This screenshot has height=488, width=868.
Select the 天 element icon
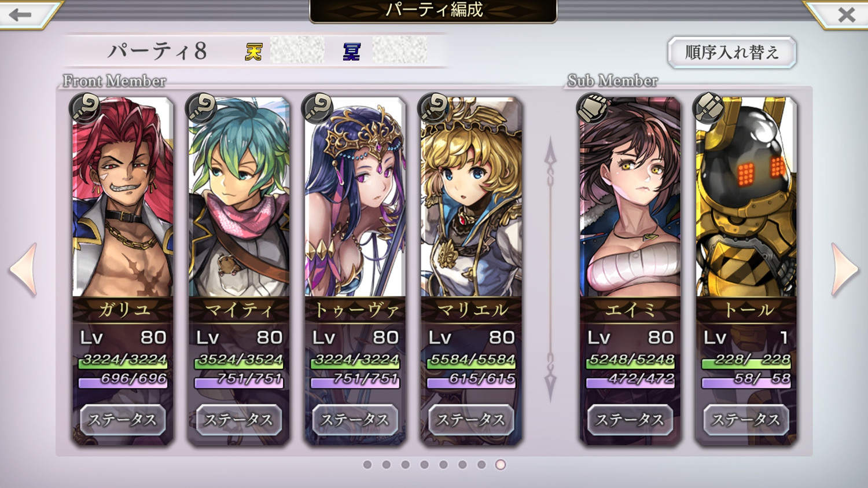coord(253,52)
